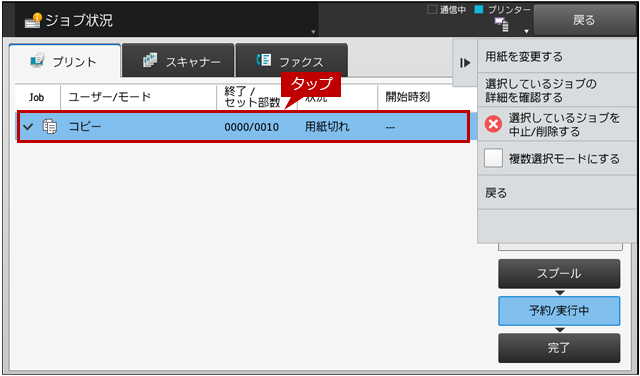Switch to the スキャナー tab
The image size is (640, 376).
[x=178, y=60]
